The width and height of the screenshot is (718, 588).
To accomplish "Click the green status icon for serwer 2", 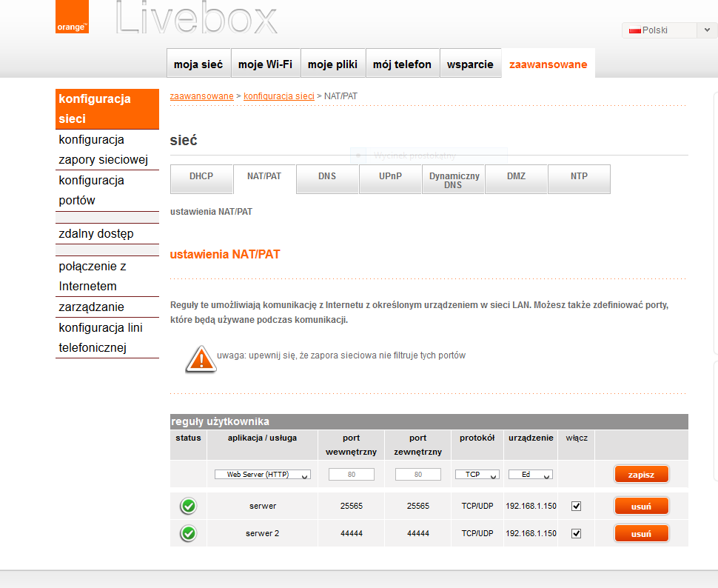I will pos(188,533).
